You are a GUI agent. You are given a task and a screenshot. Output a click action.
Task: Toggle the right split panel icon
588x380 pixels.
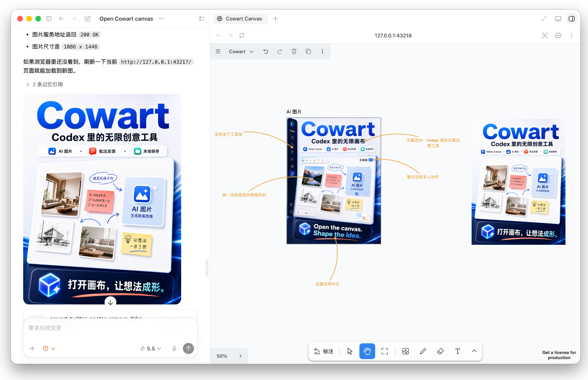coord(572,19)
